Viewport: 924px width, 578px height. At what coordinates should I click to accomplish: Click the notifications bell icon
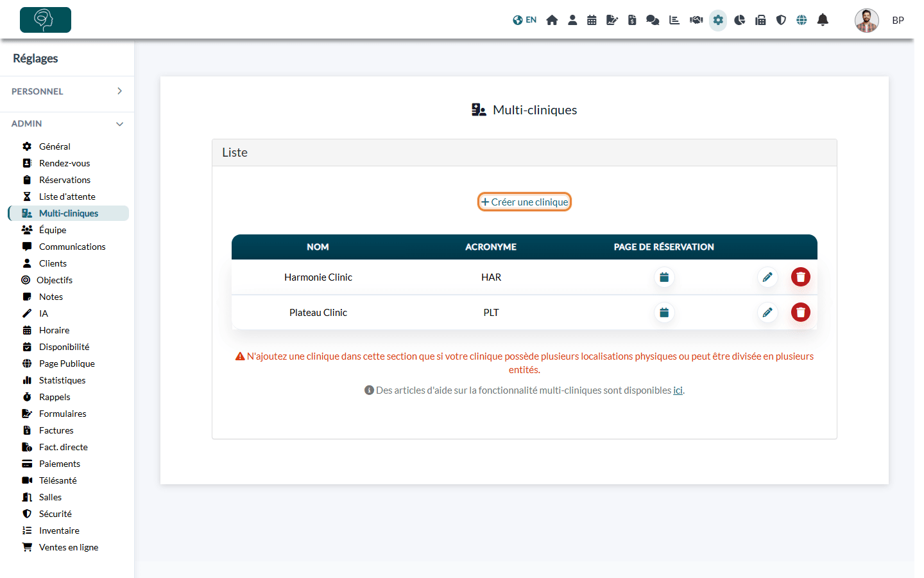point(823,20)
